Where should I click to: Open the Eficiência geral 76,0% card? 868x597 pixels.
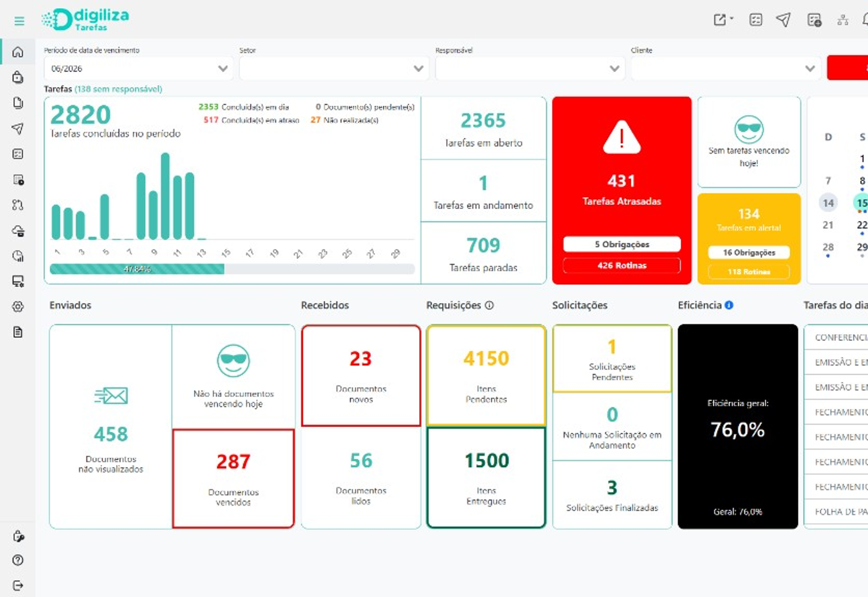click(x=738, y=426)
